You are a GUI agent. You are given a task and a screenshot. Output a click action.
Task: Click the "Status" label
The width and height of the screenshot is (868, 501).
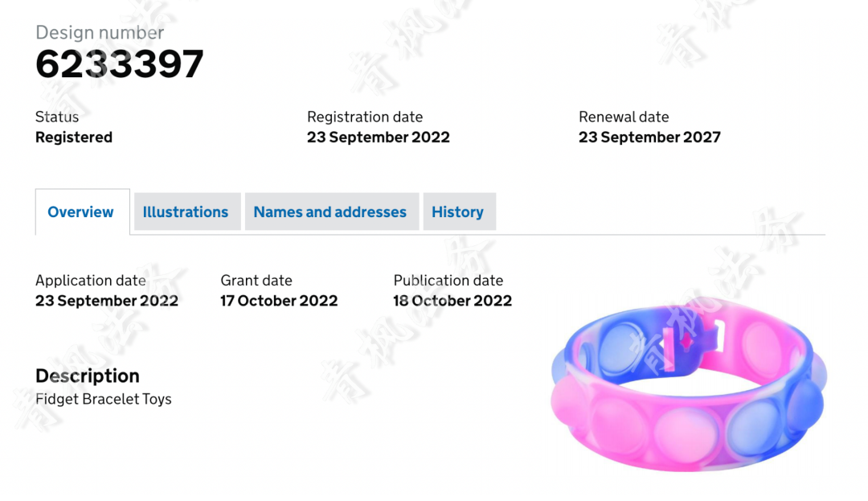[57, 117]
